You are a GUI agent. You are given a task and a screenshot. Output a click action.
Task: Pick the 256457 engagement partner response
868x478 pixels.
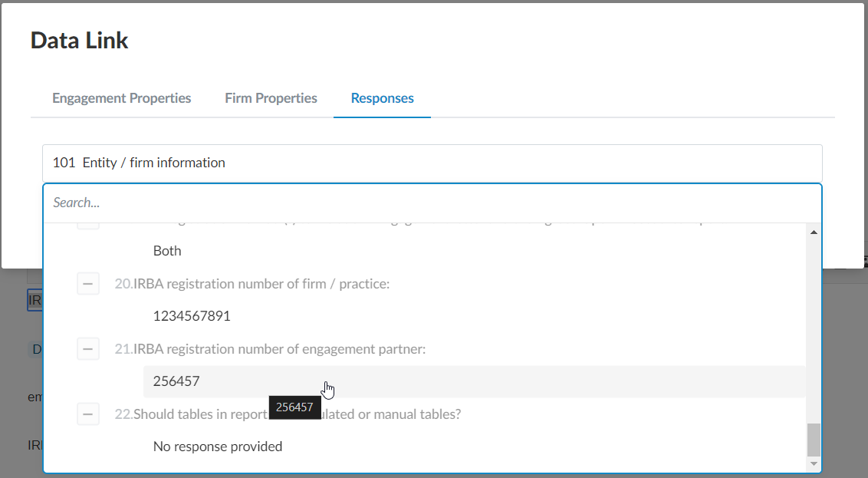tap(176, 381)
